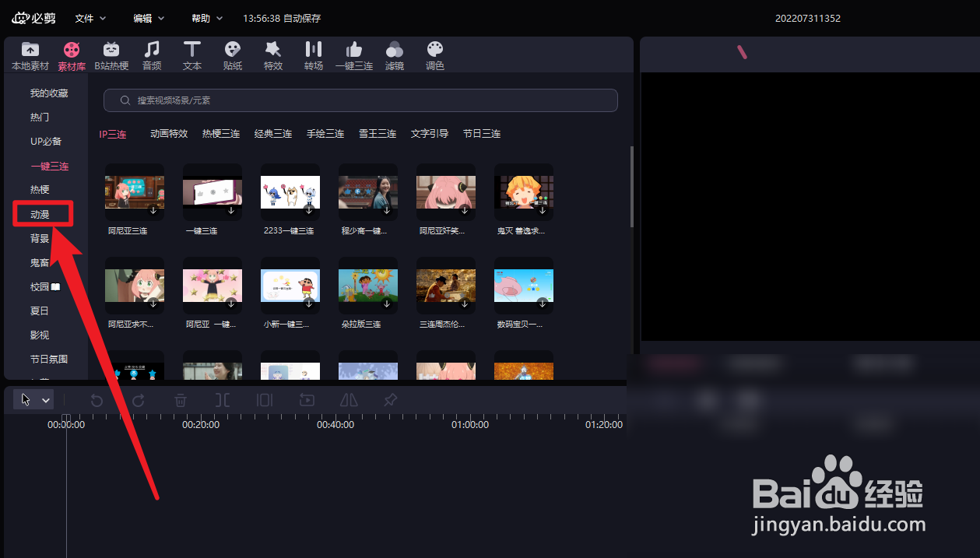
Task: Select 影视 category in the sidebar
Action: (40, 335)
